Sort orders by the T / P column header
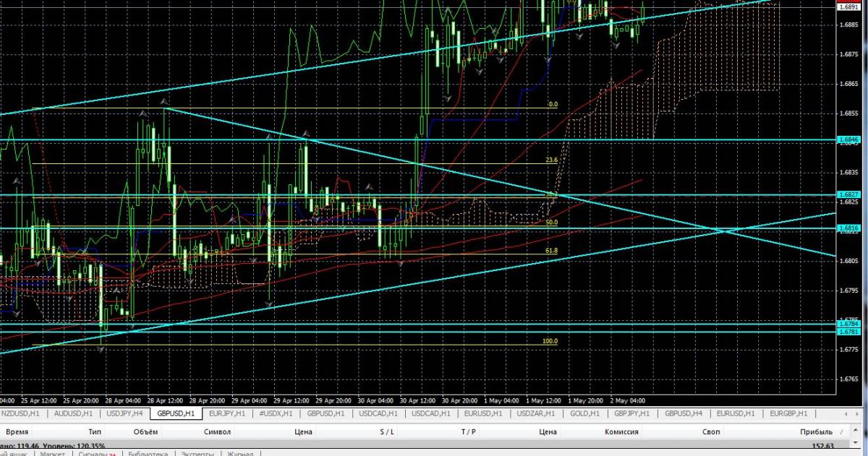Image resolution: width=868 pixels, height=456 pixels. coord(469,431)
